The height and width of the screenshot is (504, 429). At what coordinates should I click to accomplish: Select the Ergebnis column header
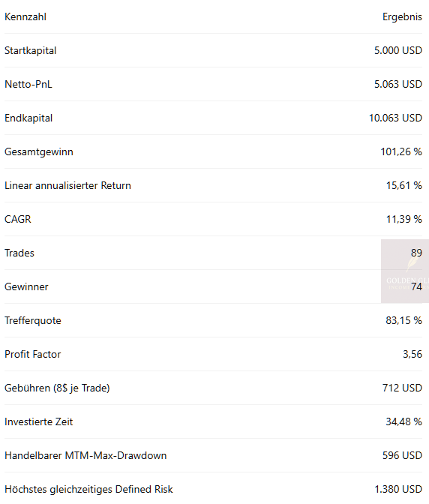point(402,17)
